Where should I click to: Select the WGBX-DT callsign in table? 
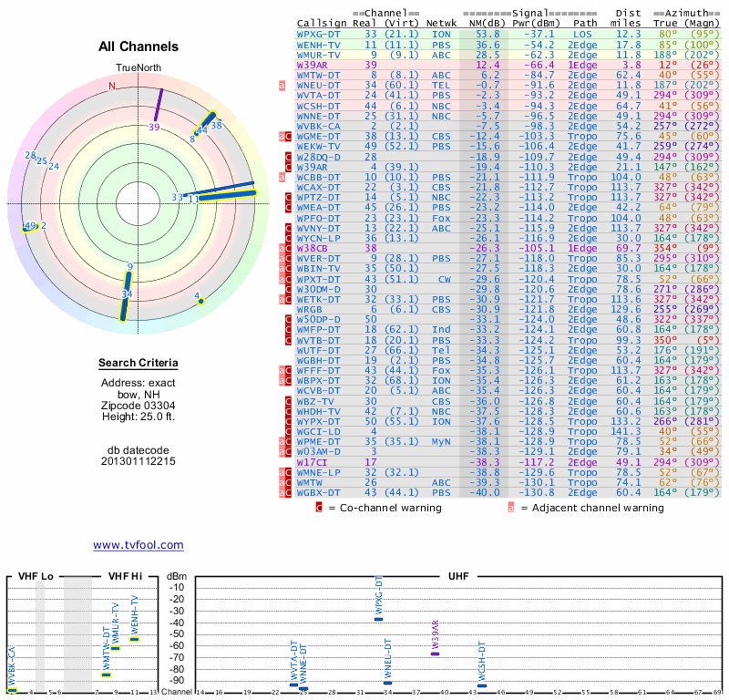(x=318, y=492)
